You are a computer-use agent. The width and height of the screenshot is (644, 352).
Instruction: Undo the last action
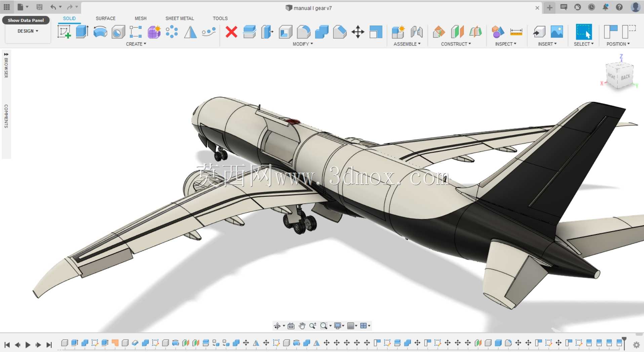53,7
